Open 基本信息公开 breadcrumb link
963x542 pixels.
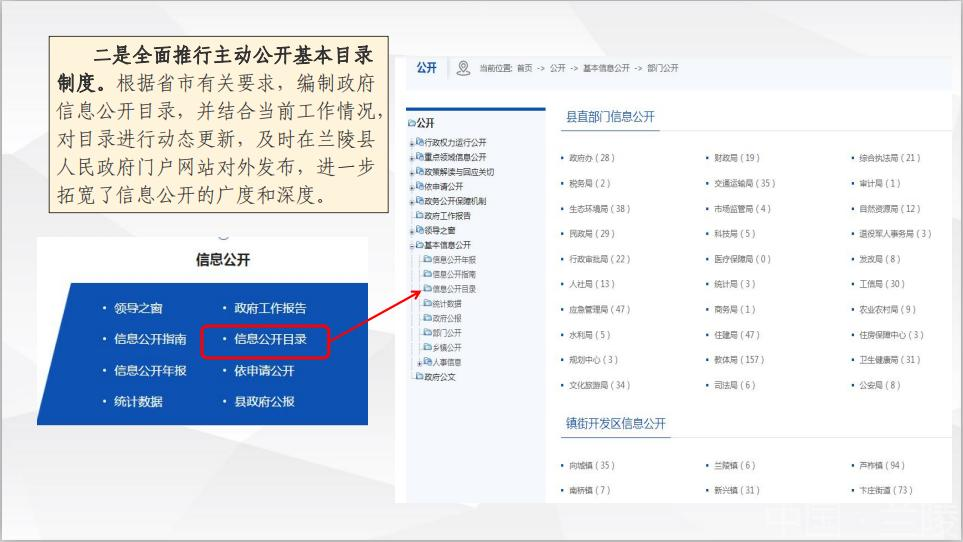[x=606, y=68]
